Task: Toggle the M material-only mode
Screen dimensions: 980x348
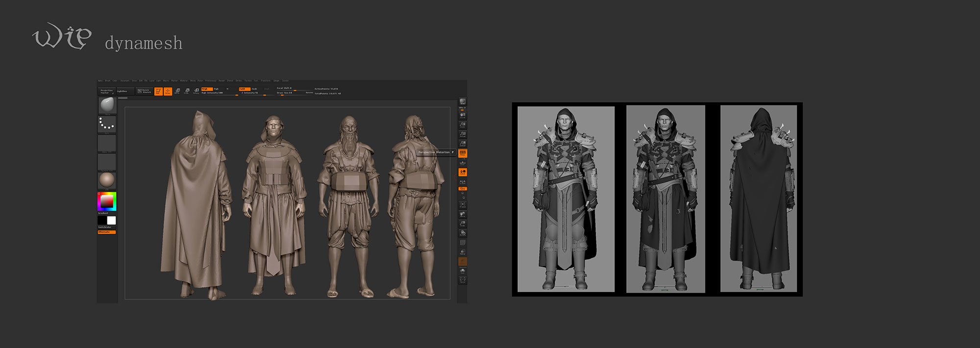Action: (x=227, y=89)
